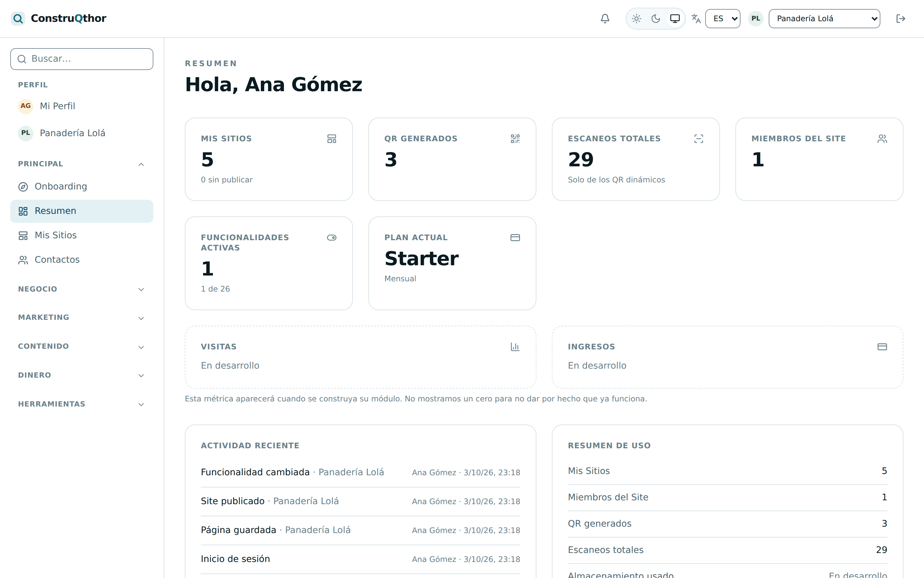Click the search magnifier icon
This screenshot has width=924, height=578.
coord(22,59)
